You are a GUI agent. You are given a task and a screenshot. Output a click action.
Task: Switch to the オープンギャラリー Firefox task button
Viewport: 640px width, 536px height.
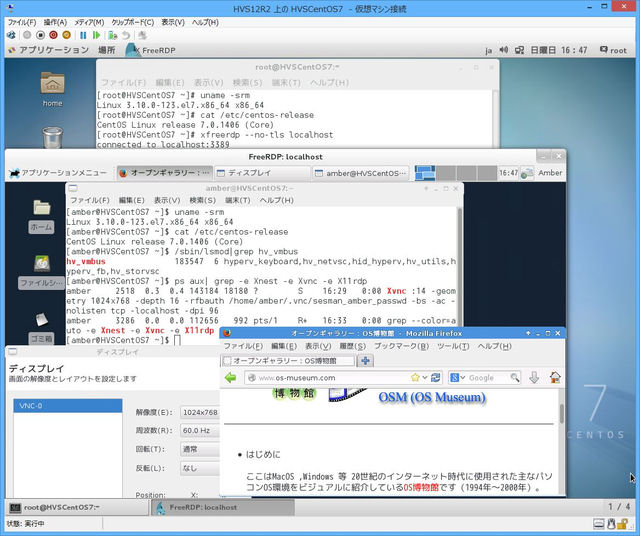click(x=164, y=173)
